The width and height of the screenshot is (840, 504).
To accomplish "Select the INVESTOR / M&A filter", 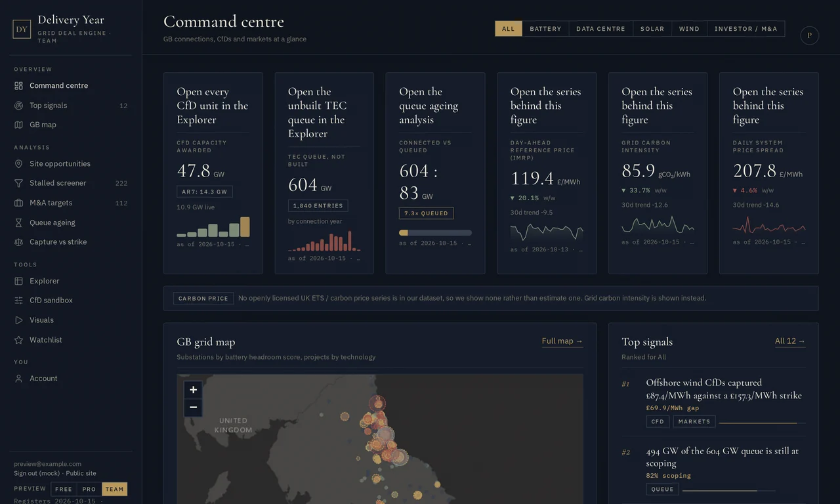I will tap(746, 29).
